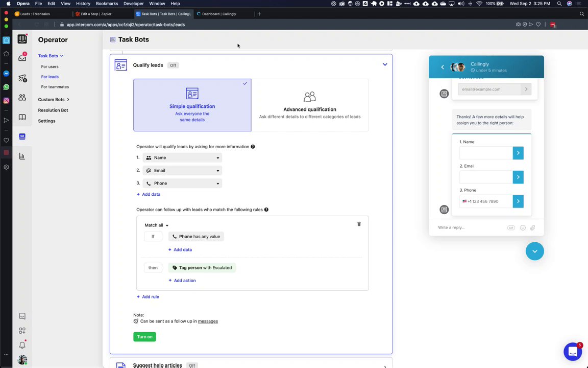Viewport: 588px width, 368px height.
Task: Expand the Task Bots menu in sidebar
Action: click(x=51, y=56)
